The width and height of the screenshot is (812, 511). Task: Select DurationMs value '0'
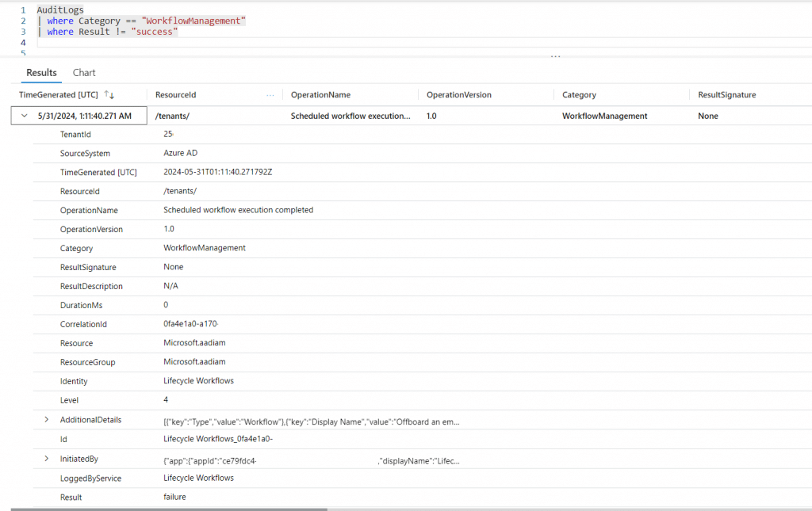[166, 305]
